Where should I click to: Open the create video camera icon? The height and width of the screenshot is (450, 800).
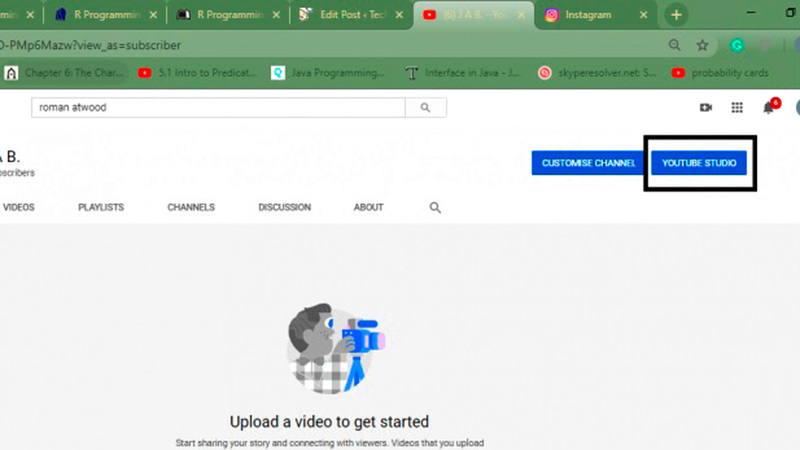click(705, 108)
